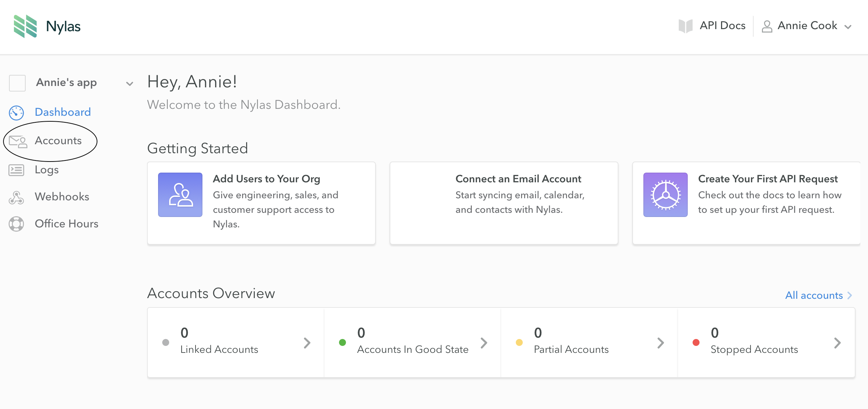Screen dimensions: 868x409
Task: Click the API Docs book icon
Action: pos(685,26)
